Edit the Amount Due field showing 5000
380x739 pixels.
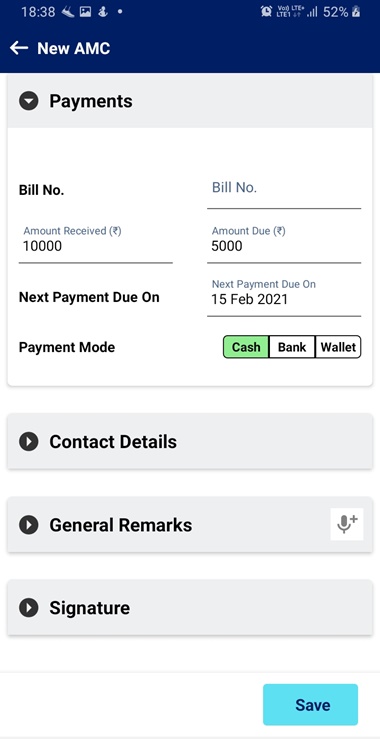(284, 243)
